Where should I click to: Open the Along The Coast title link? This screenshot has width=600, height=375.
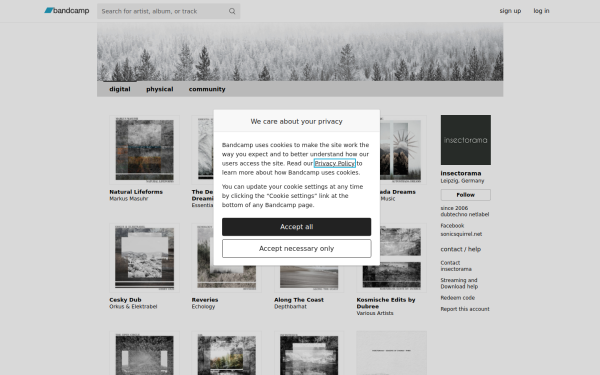(299, 300)
